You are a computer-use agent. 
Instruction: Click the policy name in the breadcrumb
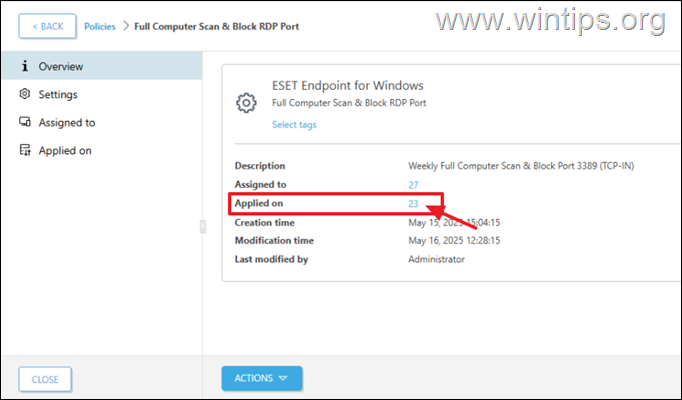click(217, 26)
